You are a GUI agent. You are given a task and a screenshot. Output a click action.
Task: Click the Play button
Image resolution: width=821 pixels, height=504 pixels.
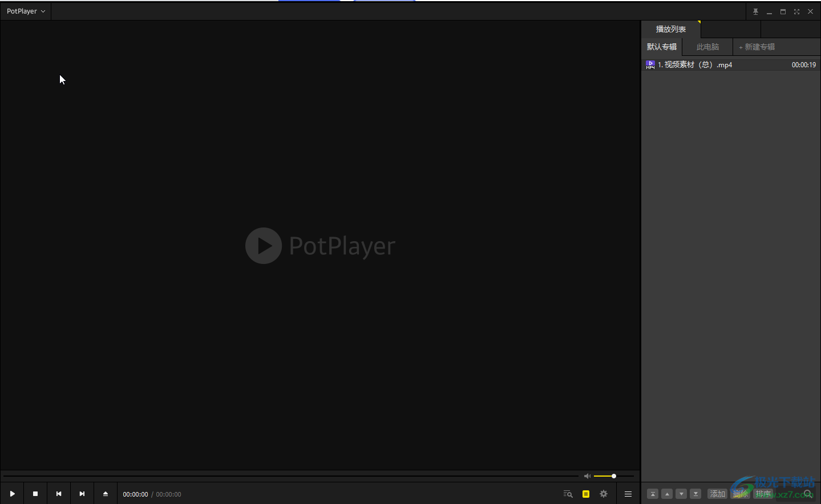[12, 494]
